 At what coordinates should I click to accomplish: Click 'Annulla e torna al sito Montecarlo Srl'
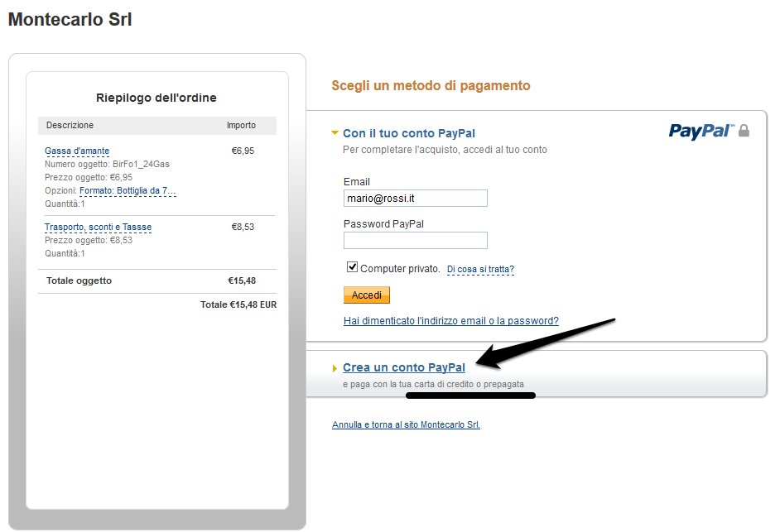pyautogui.click(x=406, y=424)
